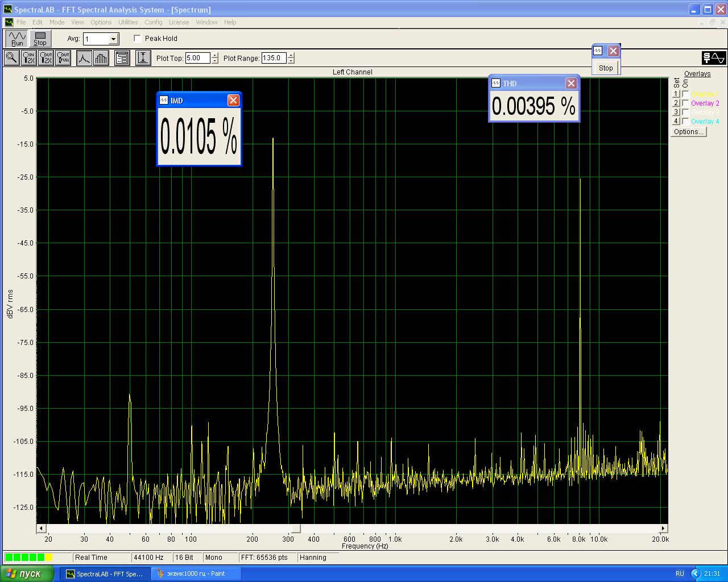The height and width of the screenshot is (582, 728).
Task: Open the Mode menu
Action: coord(57,22)
